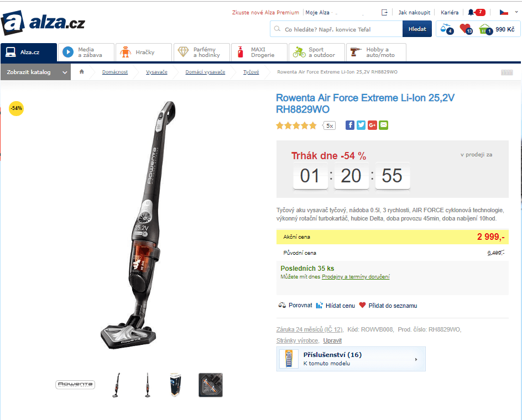Expand Zobrazit katalog dropdown
This screenshot has height=420, width=522.
[35, 72]
